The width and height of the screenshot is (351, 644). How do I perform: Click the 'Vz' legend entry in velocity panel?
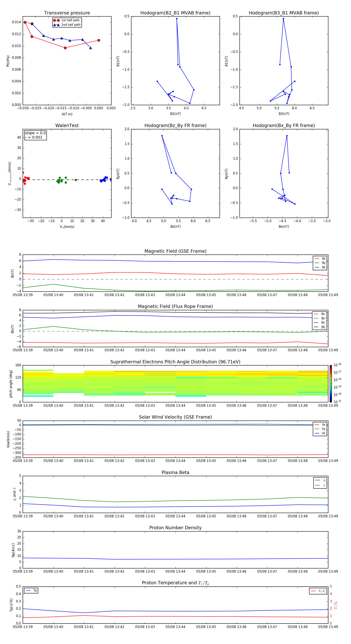click(x=320, y=433)
